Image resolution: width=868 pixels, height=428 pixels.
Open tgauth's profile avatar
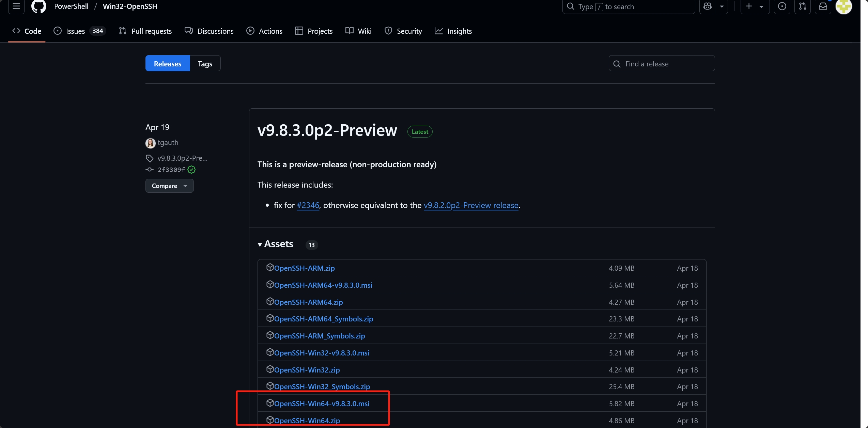coord(150,143)
